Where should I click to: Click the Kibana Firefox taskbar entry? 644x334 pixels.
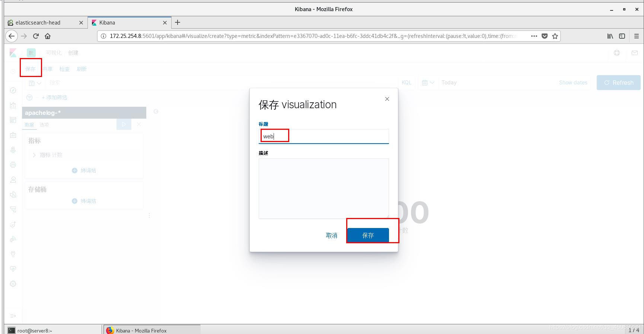coord(152,330)
